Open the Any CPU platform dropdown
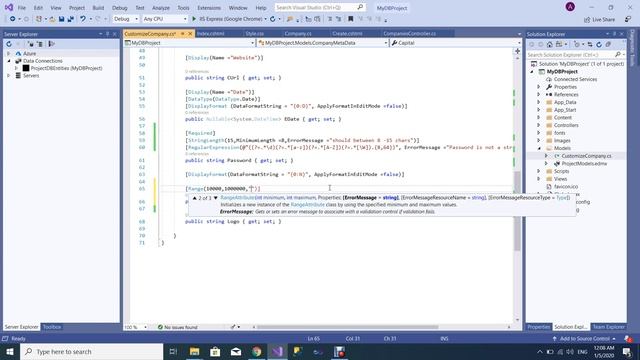This screenshot has width=640, height=360. (x=165, y=19)
